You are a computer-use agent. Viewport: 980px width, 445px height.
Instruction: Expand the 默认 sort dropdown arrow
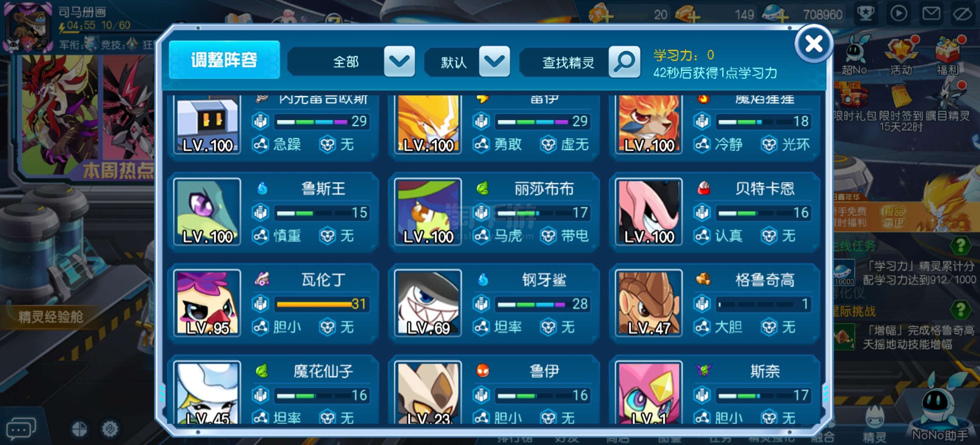click(x=494, y=61)
